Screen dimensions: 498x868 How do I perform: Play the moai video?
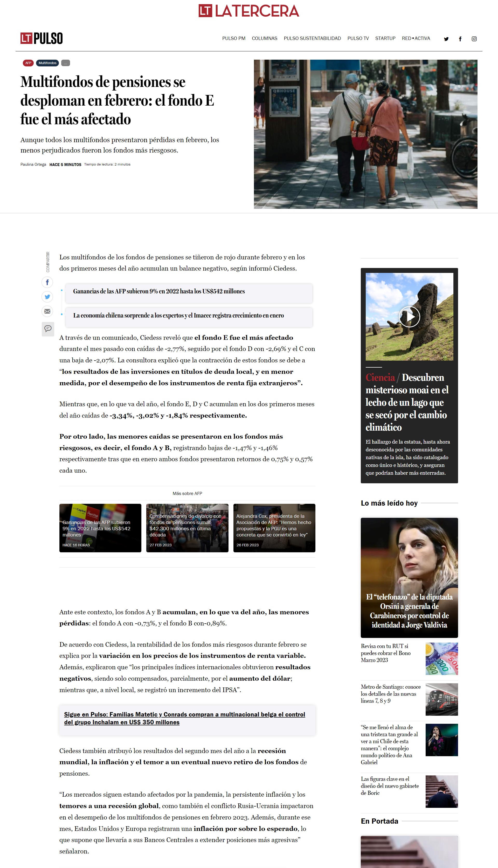pos(409,316)
